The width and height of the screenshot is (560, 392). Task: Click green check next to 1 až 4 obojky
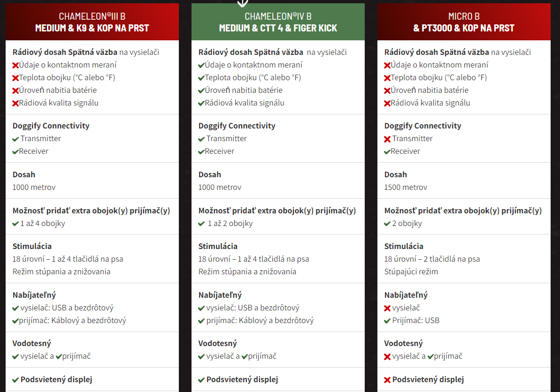tap(15, 224)
